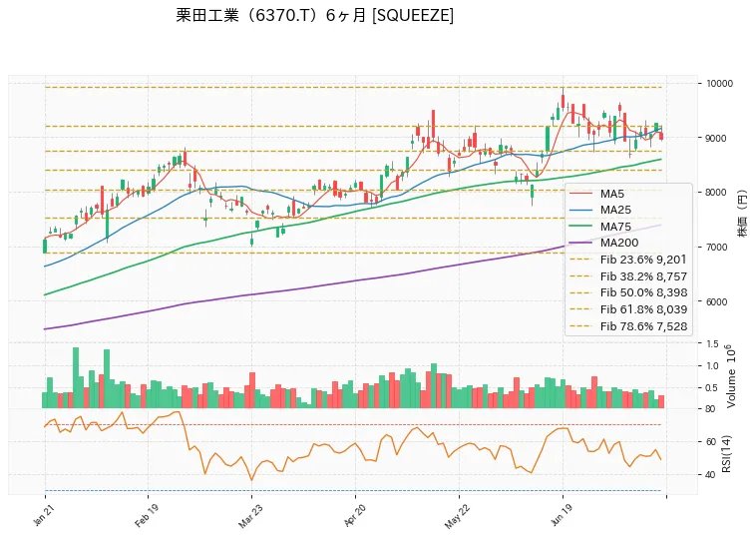Select the MA200 legend entry
756x538 pixels.
click(619, 243)
